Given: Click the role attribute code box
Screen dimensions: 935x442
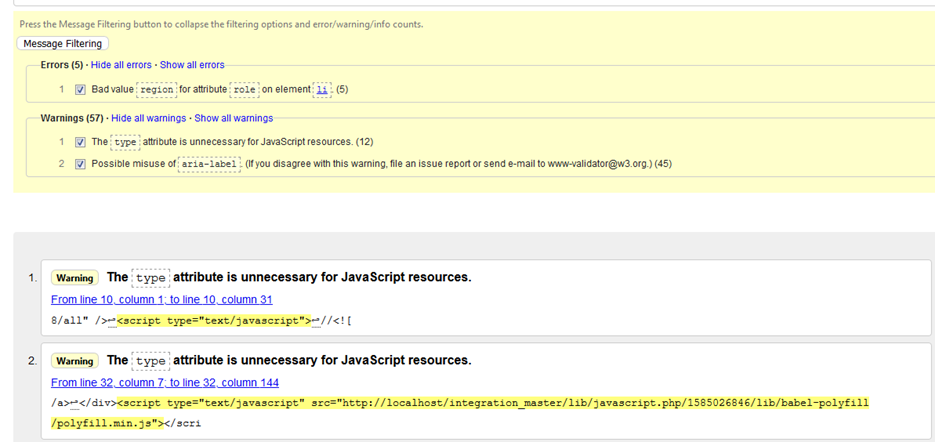Looking at the screenshot, I should 244,89.
